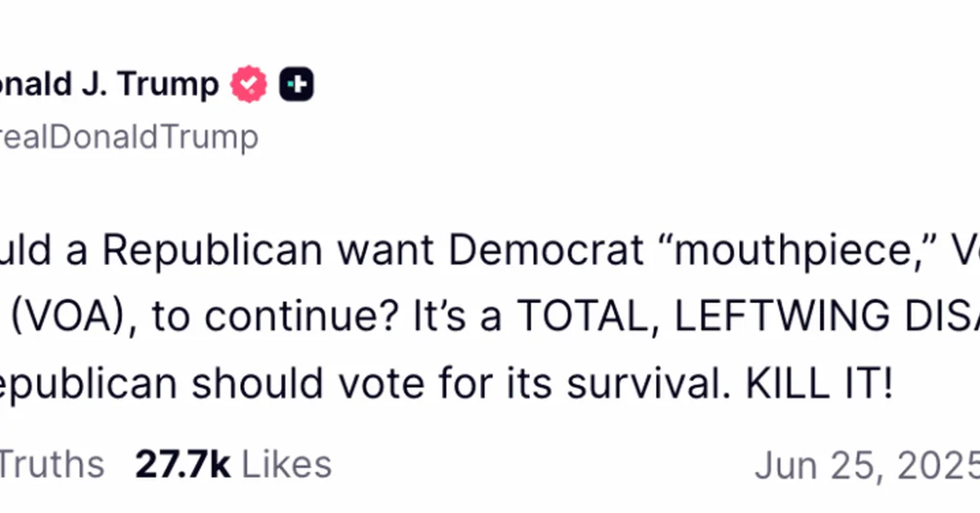Screen dimensions: 980x513
Task: Click the realDonaldTrump username handle
Action: click(x=129, y=137)
